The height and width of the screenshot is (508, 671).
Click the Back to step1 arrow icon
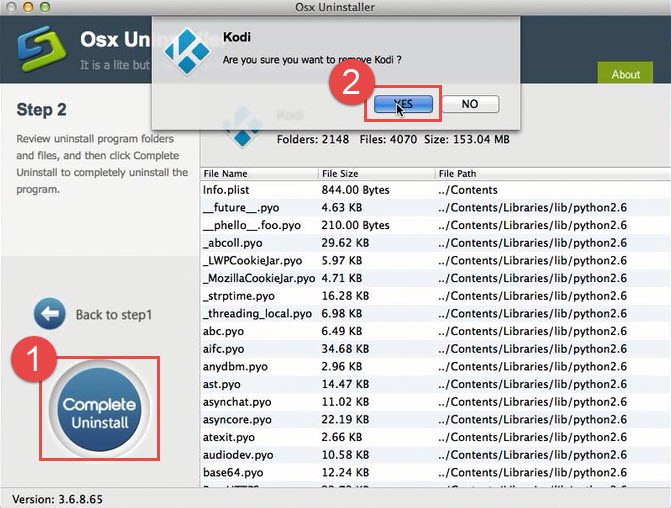tap(50, 314)
